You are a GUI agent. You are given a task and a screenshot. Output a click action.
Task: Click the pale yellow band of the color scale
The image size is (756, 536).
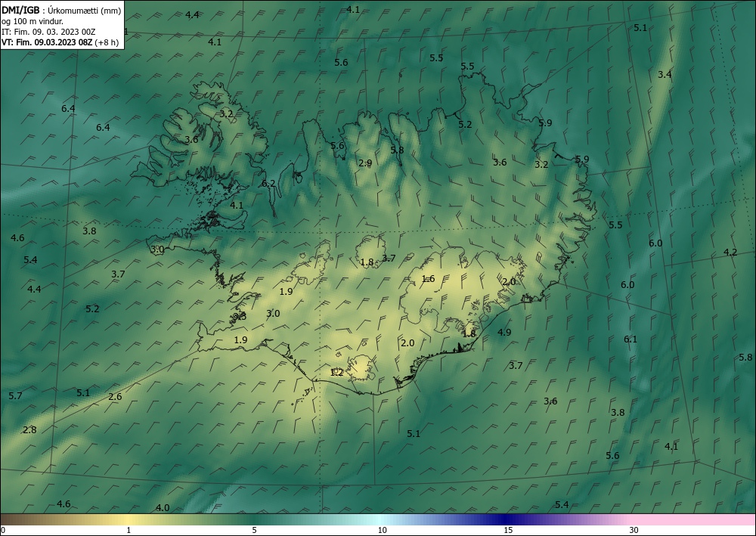pyautogui.click(x=129, y=519)
